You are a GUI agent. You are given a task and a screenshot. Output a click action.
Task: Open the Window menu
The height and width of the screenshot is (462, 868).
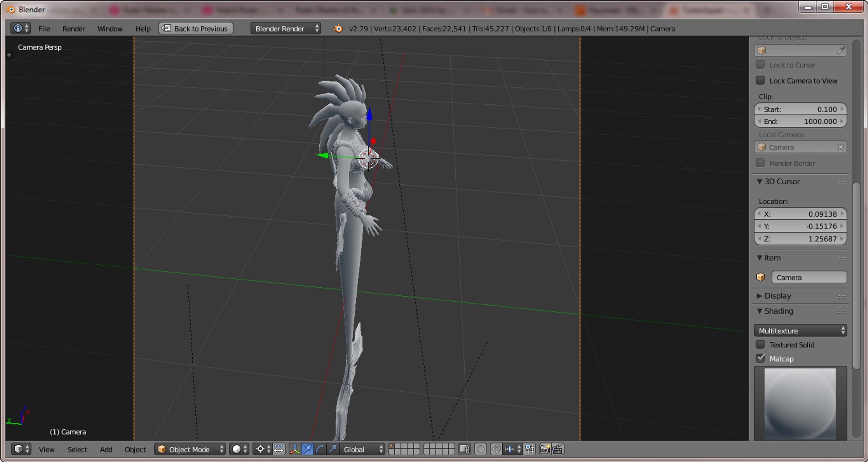click(110, 28)
